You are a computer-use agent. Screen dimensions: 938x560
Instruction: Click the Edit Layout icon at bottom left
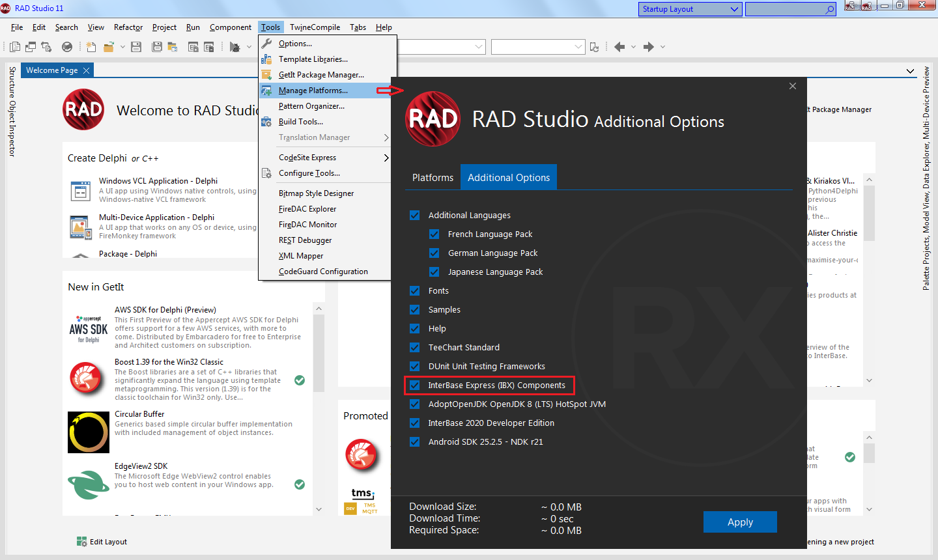(x=81, y=542)
